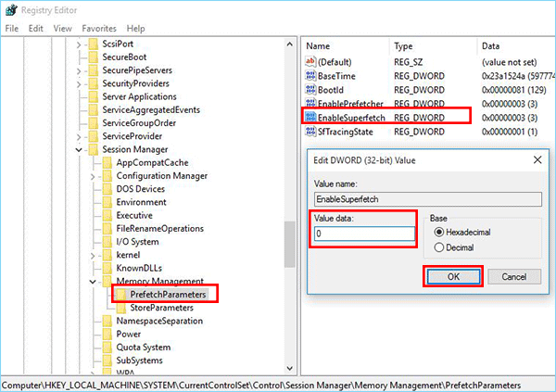Click the Value data input field

364,234
